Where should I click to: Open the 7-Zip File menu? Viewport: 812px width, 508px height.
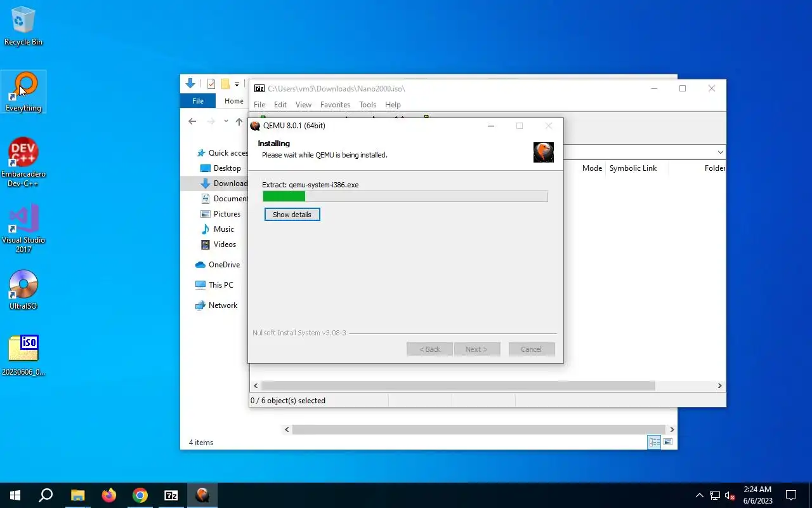(x=259, y=105)
